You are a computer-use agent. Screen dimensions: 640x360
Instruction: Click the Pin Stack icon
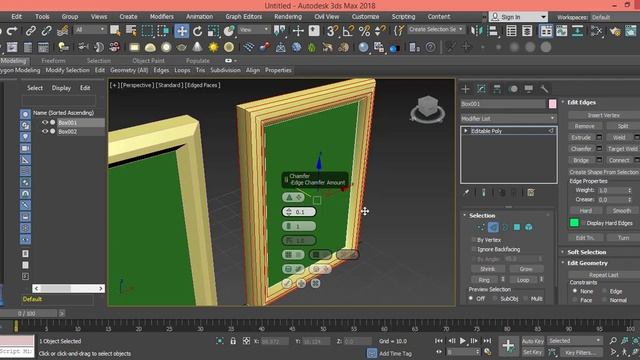[x=467, y=192]
